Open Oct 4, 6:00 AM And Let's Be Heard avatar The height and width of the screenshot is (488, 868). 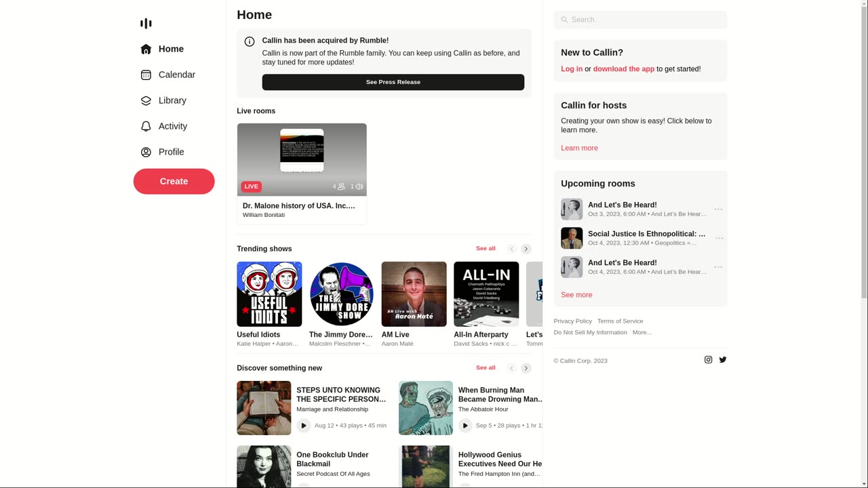pyautogui.click(x=572, y=267)
